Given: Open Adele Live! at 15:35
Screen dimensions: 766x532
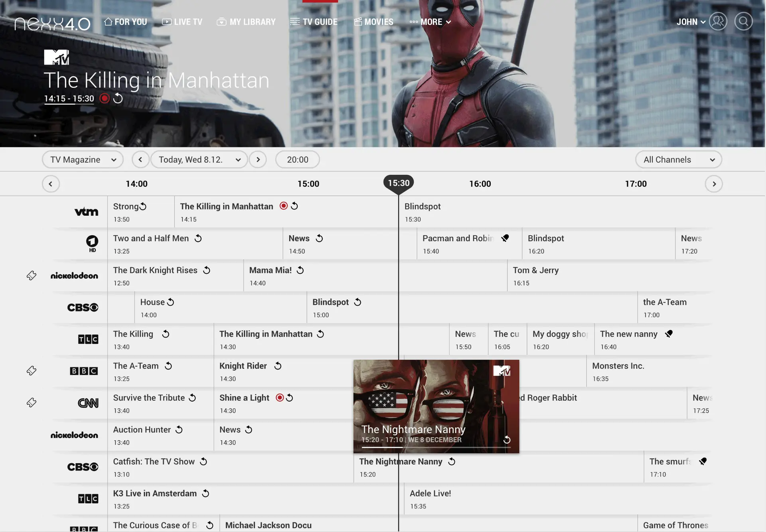Looking at the screenshot, I should 558,499.
